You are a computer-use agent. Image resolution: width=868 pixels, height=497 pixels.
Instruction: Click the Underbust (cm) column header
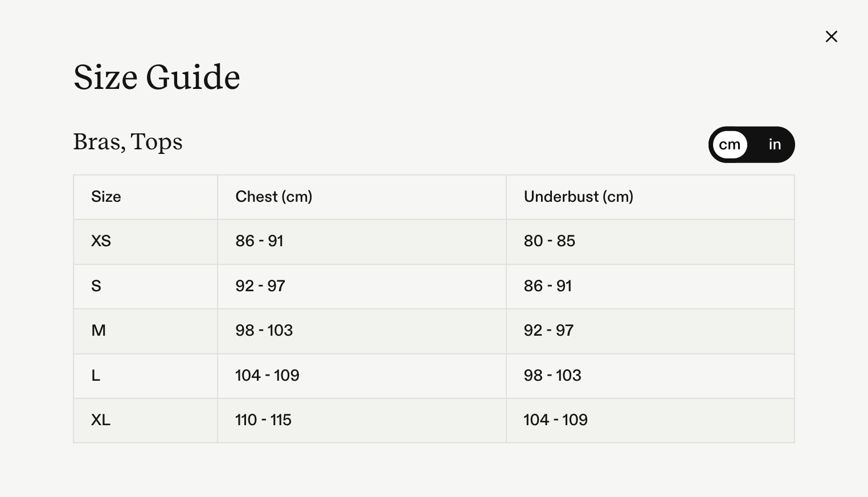pos(579,197)
